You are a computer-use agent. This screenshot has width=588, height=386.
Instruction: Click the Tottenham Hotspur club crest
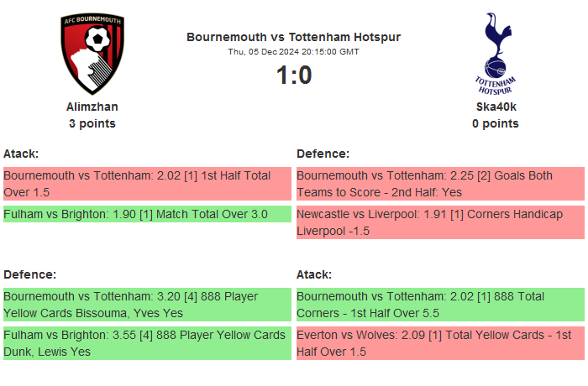click(495, 54)
